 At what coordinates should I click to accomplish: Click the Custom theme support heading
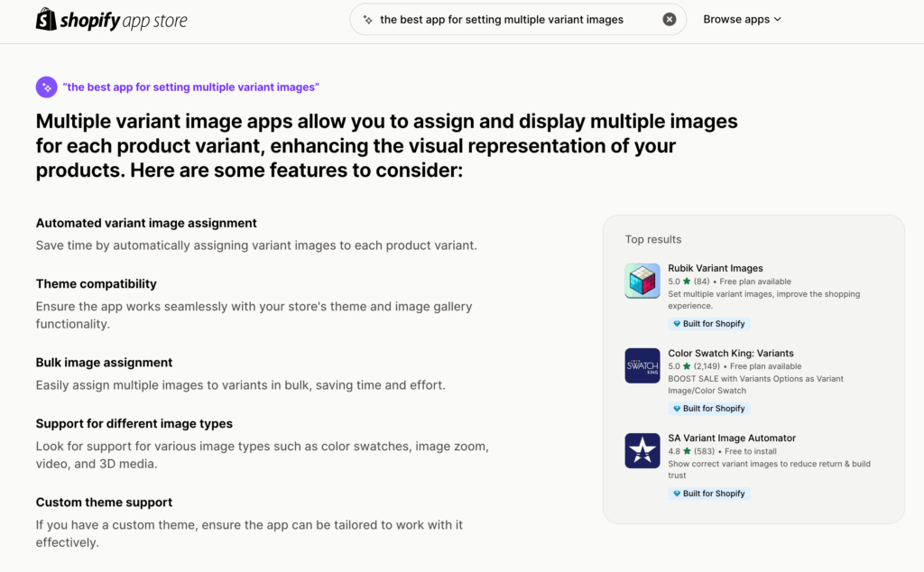tap(104, 502)
